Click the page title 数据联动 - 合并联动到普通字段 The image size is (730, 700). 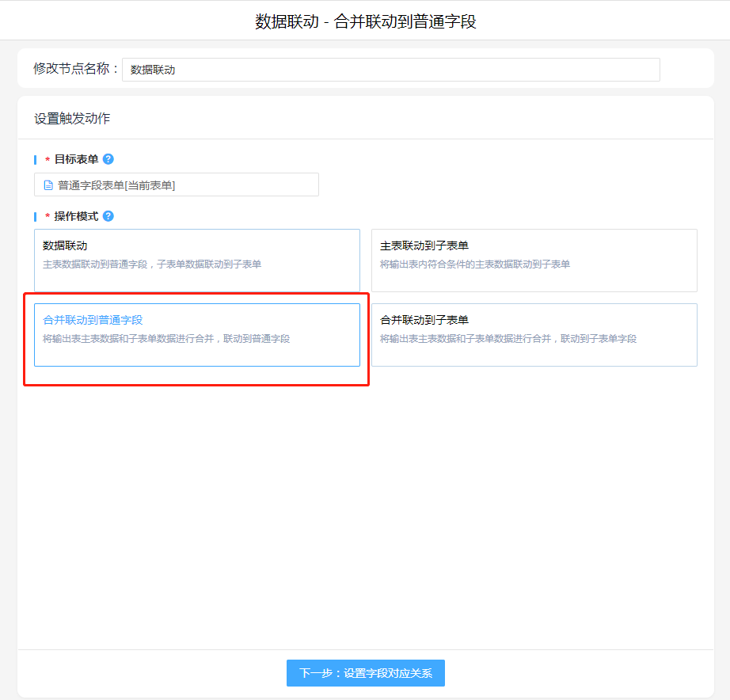click(365, 21)
